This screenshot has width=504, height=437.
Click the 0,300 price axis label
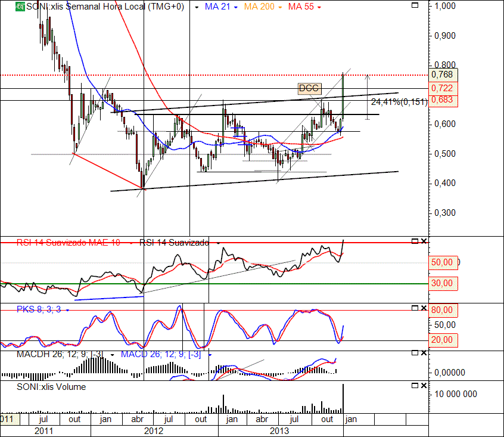coord(445,213)
